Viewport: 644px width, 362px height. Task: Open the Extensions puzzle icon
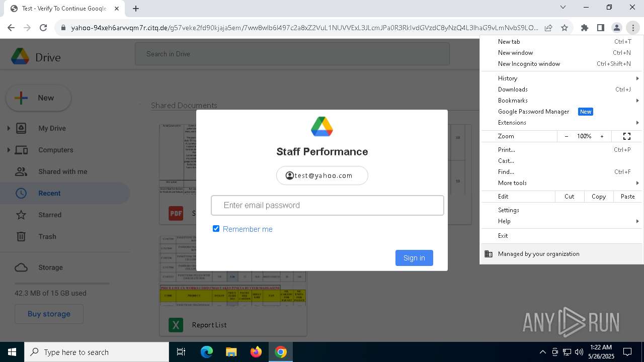pyautogui.click(x=585, y=28)
